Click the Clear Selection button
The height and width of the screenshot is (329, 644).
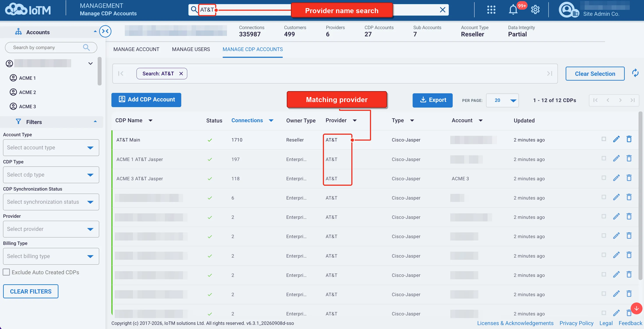tap(595, 74)
